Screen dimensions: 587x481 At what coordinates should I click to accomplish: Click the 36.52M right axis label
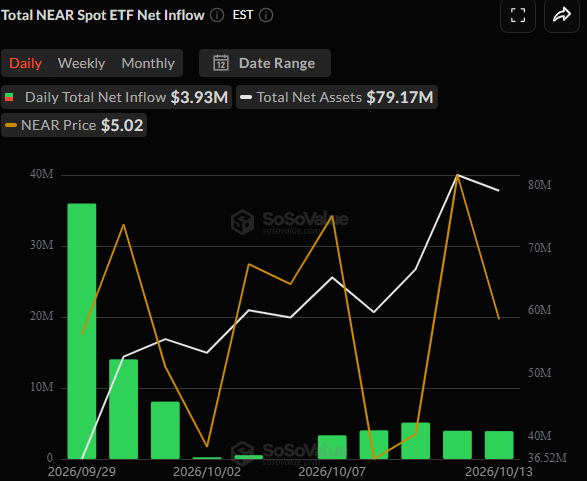pyautogui.click(x=547, y=457)
